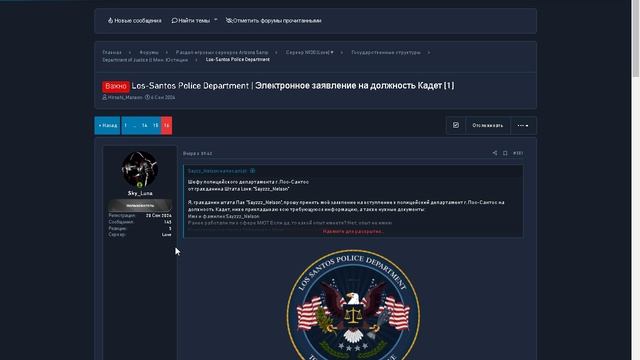640x360 pixels.
Task: Bookmark the post using the bookmark icon
Action: tap(505, 153)
